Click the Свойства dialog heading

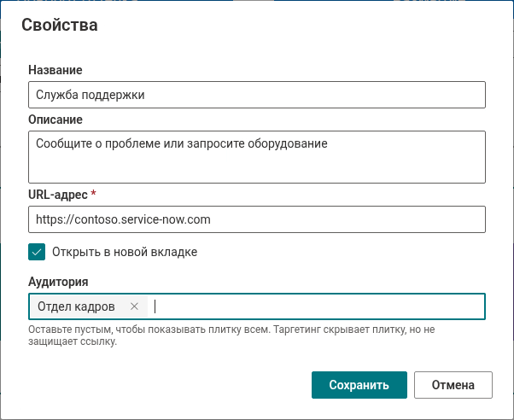[x=60, y=26]
